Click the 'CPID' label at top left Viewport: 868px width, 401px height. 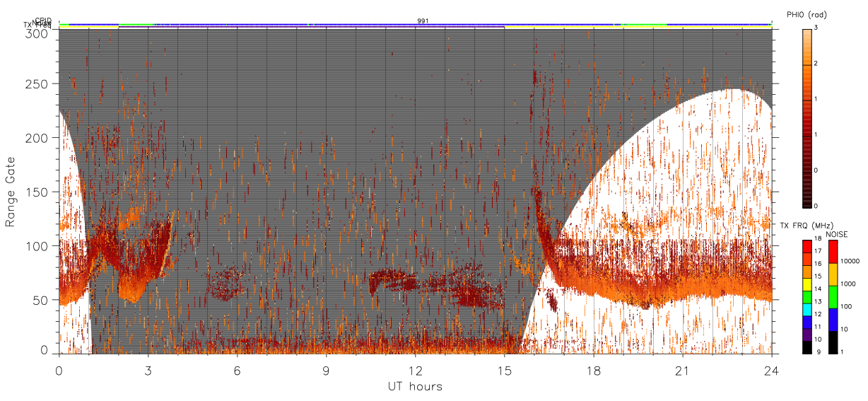43,21
